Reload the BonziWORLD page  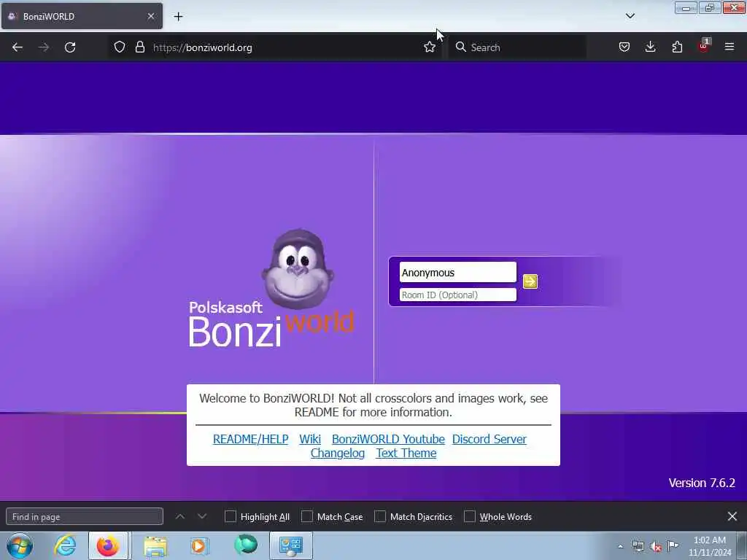[70, 47]
